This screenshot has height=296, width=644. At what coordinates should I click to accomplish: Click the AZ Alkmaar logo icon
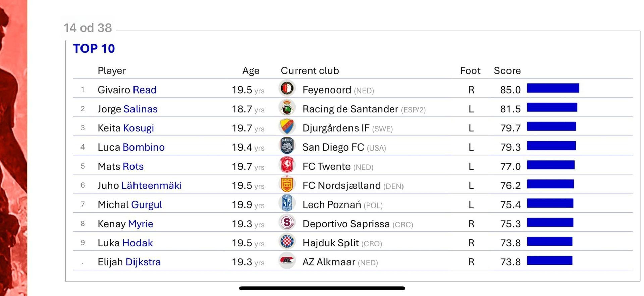287,261
